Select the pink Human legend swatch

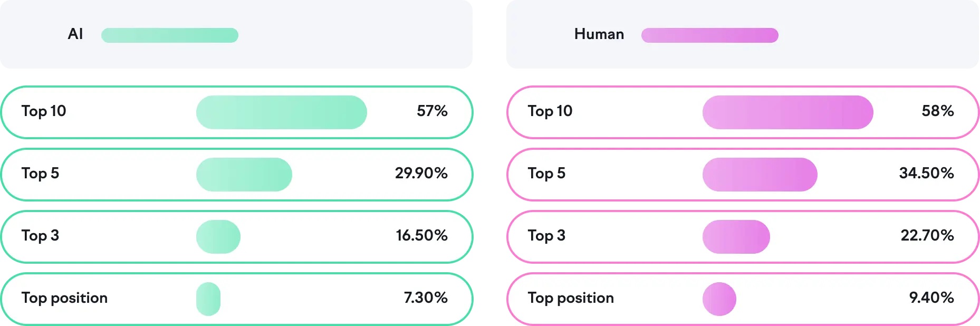tap(709, 35)
